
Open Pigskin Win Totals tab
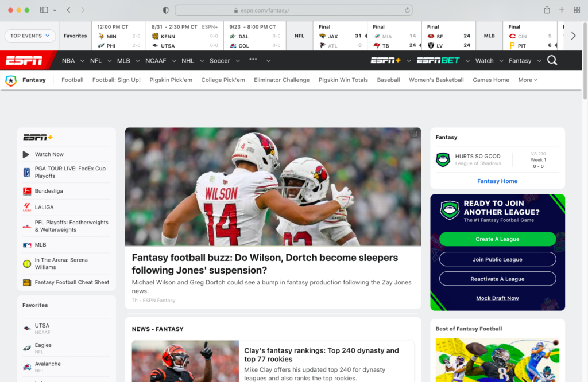point(343,80)
